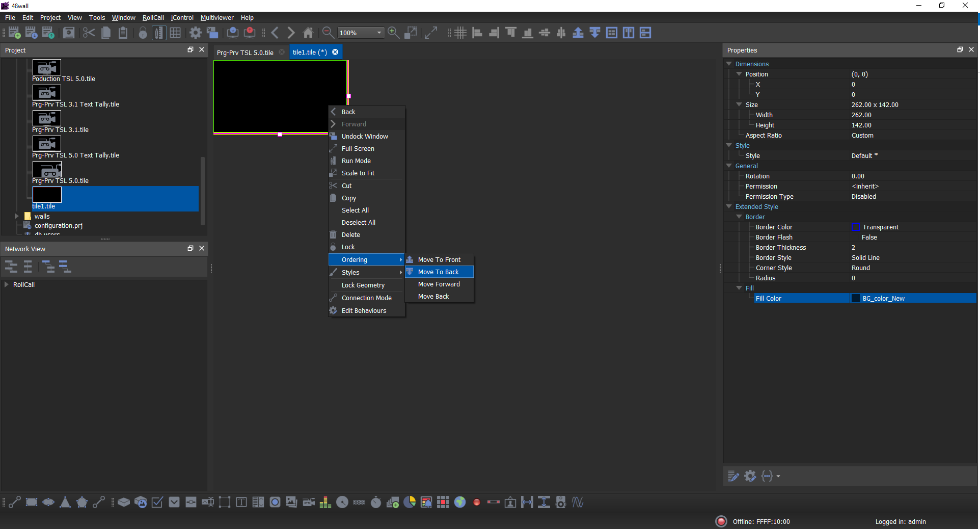
Task: Click the Home toolbar icon
Action: (x=308, y=33)
